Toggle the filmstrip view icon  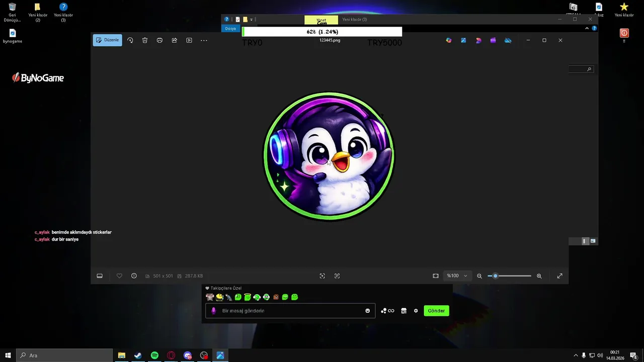pyautogui.click(x=100, y=276)
